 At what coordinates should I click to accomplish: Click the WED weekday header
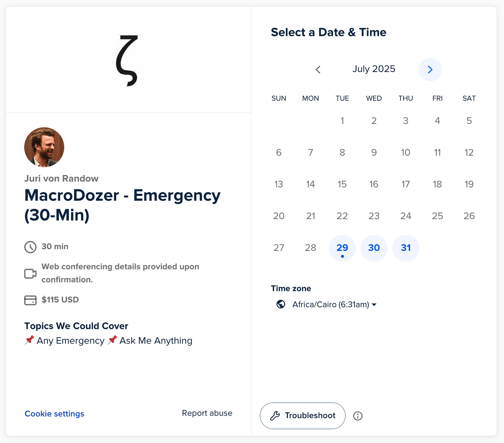click(x=374, y=98)
